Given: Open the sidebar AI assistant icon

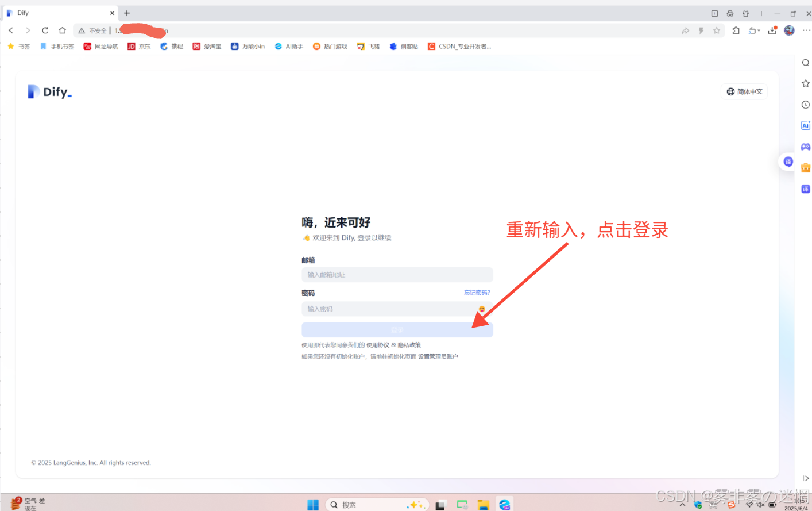Looking at the screenshot, I should pyautogui.click(x=806, y=125).
